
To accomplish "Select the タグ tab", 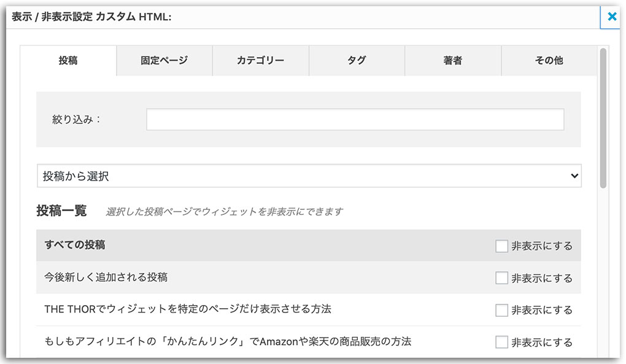I will tap(357, 60).
